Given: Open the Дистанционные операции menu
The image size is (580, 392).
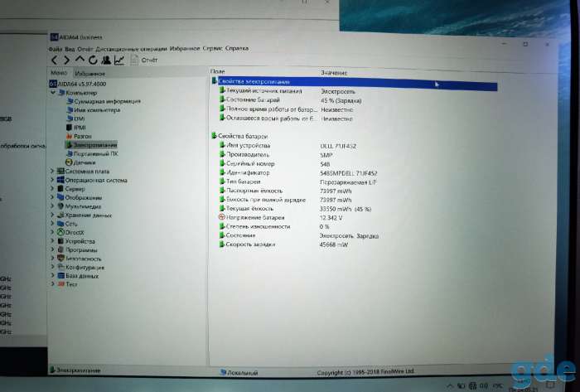Looking at the screenshot, I should click(x=131, y=49).
